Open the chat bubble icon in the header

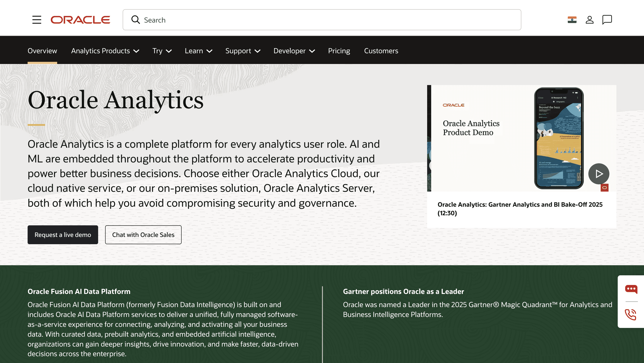point(607,20)
